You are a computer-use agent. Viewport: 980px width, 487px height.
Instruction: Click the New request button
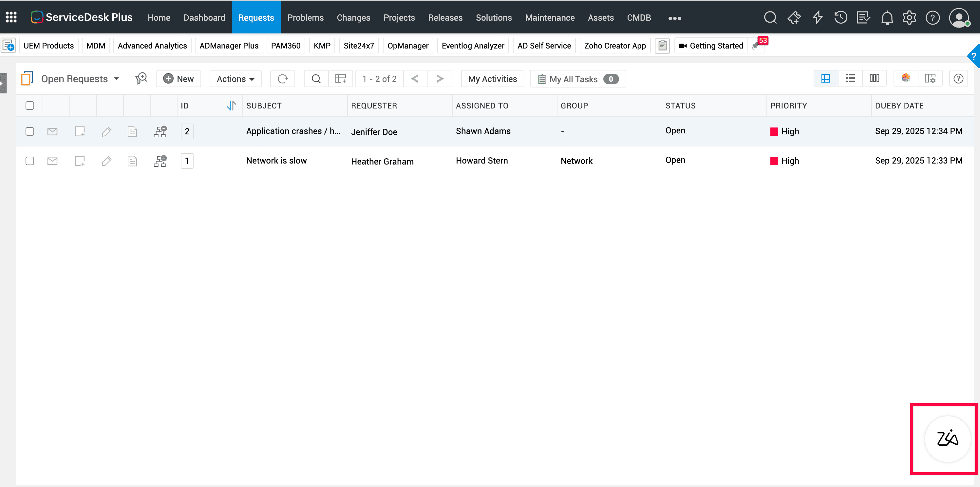tap(179, 79)
